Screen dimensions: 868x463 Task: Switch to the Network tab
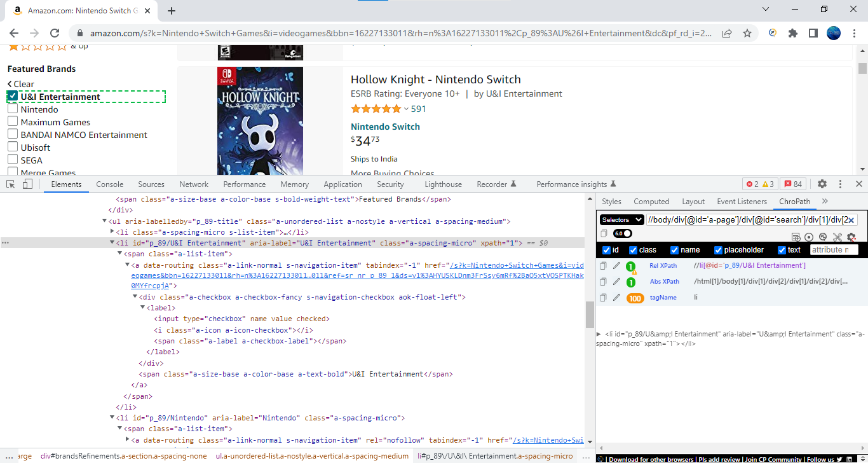(x=194, y=184)
